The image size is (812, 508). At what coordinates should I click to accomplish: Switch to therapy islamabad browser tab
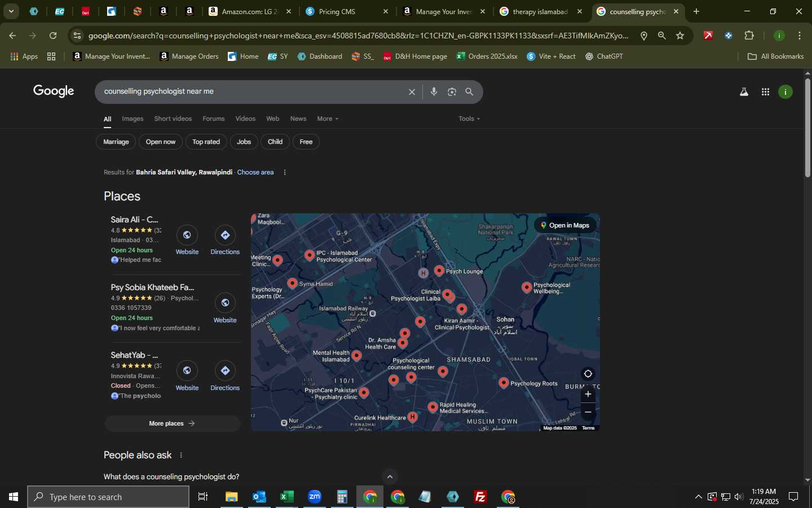pos(540,11)
